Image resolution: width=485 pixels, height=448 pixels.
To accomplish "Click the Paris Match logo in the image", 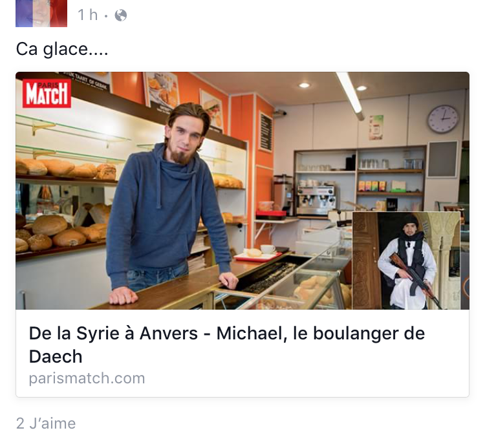I will [x=47, y=93].
